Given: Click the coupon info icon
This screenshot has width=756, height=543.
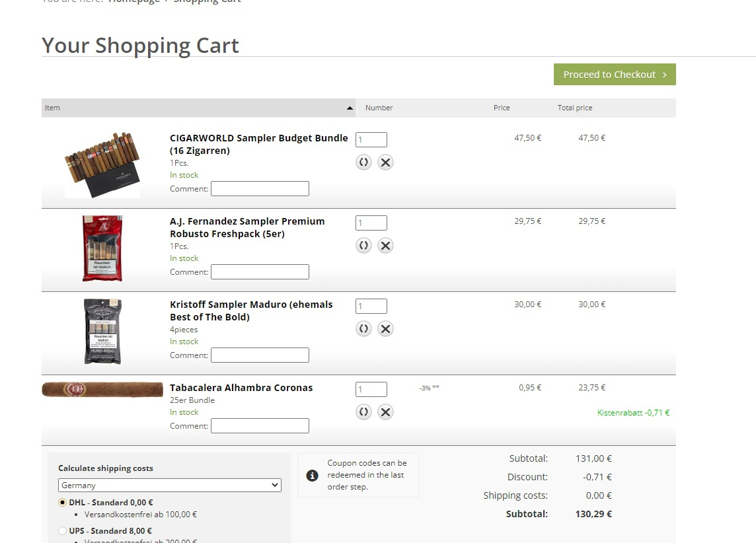Looking at the screenshot, I should (x=313, y=476).
